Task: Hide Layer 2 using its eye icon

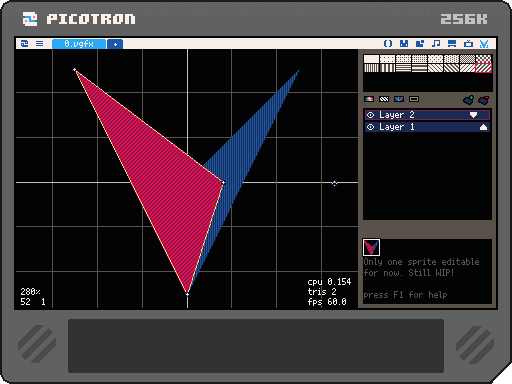Action: pyautogui.click(x=370, y=115)
